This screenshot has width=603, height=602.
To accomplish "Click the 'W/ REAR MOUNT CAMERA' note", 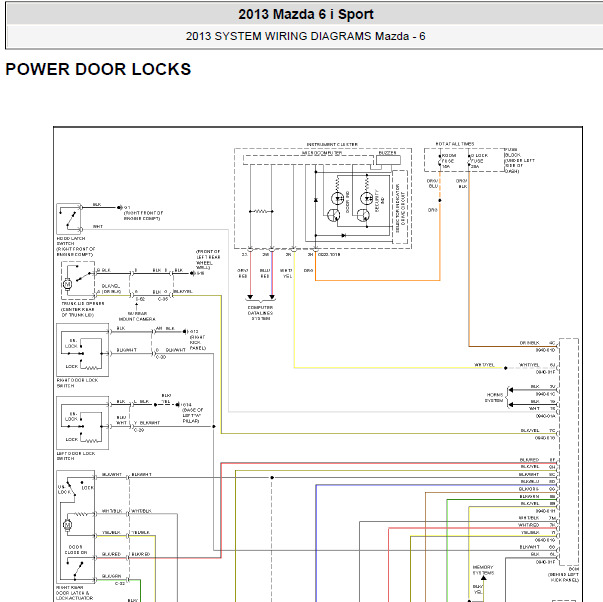I will click(x=137, y=316).
